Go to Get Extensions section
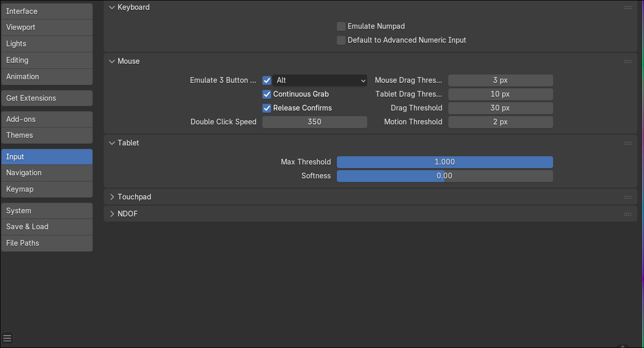This screenshot has width=644, height=348. 47,98
